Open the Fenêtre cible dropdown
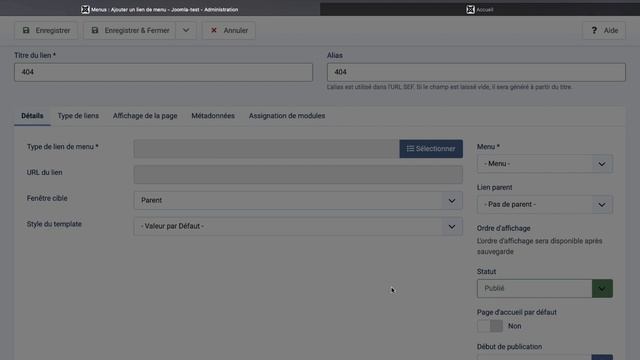The width and height of the screenshot is (640, 360). (x=298, y=200)
